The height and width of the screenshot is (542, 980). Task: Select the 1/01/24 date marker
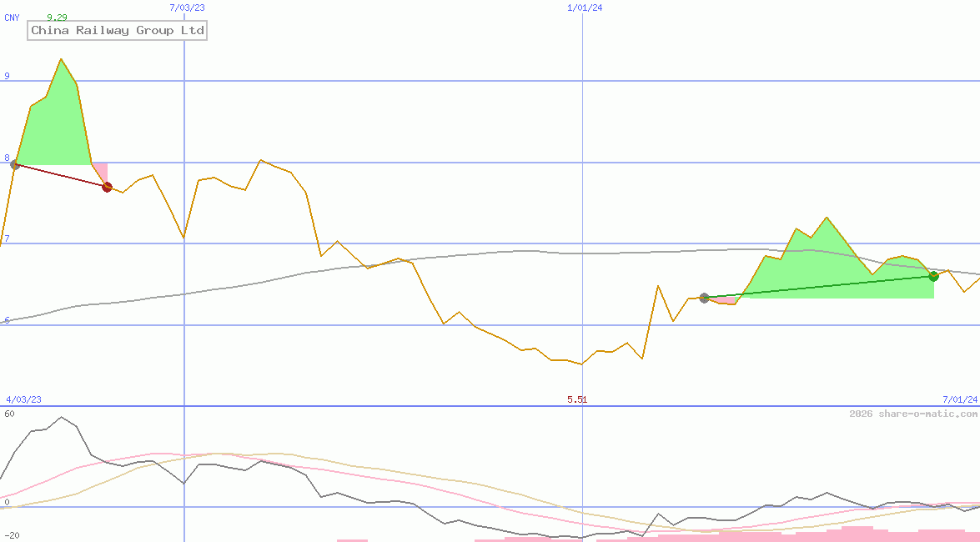(x=584, y=7)
